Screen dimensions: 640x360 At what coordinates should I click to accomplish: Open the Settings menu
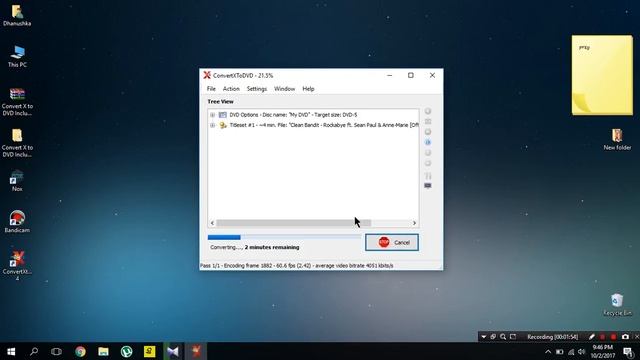coord(257,89)
